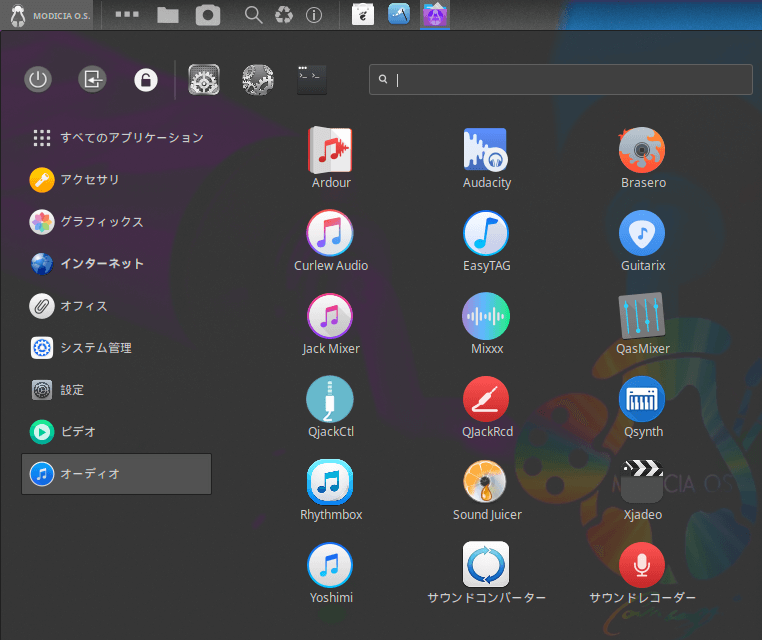Launch Qsynth synthesizer
762x640 pixels.
642,399
